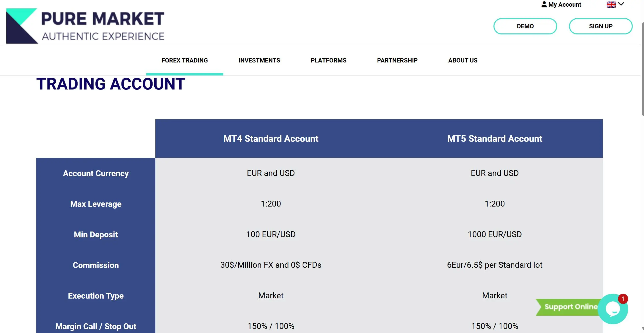Select MT4 Market execution type cell
Viewport: 644px width, 333px height.
tap(271, 296)
